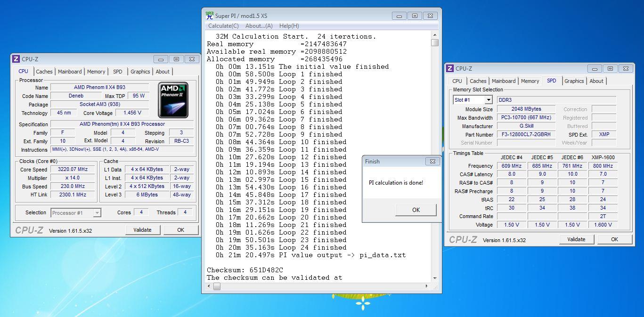Click Validate in right CPU-Z window
The height and width of the screenshot is (317, 644).
576,239
